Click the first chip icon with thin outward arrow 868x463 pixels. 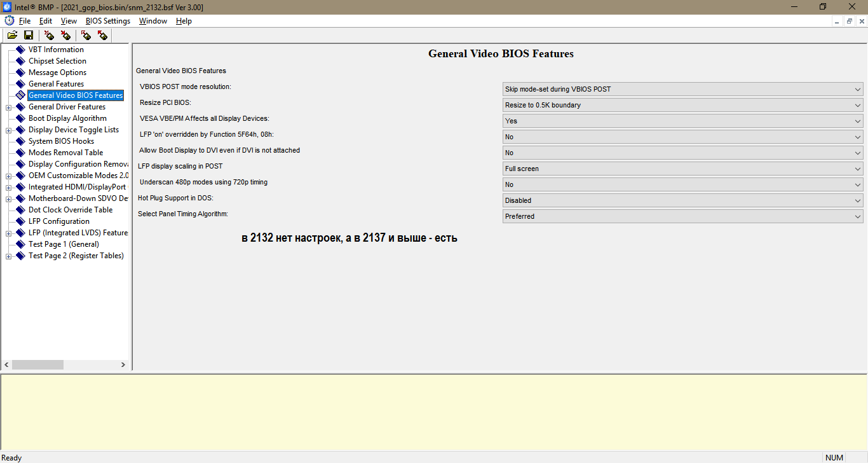pos(86,35)
